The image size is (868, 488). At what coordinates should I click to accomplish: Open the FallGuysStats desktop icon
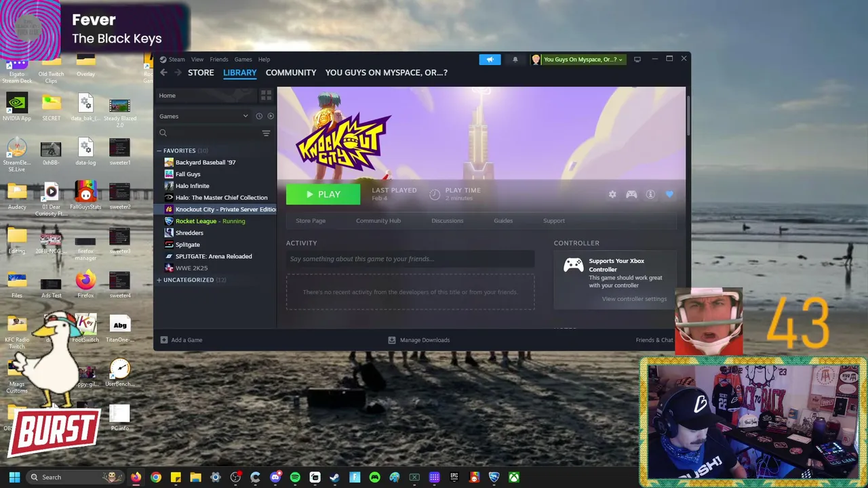point(85,196)
